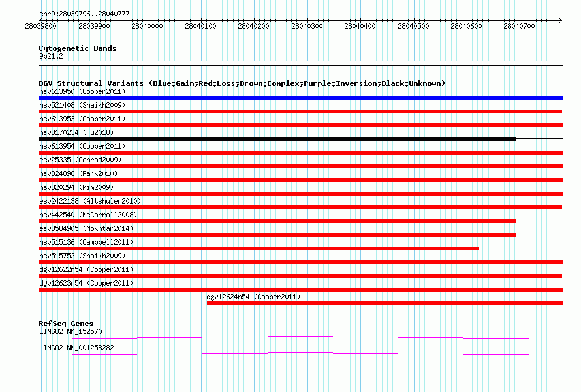Open the dgv12623n54 (Cooper2011) label
The width and height of the screenshot is (581, 392).
[86, 283]
